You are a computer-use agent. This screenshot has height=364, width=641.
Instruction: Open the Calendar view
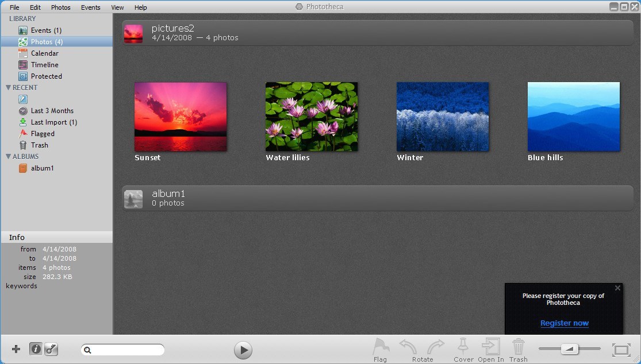(x=44, y=53)
